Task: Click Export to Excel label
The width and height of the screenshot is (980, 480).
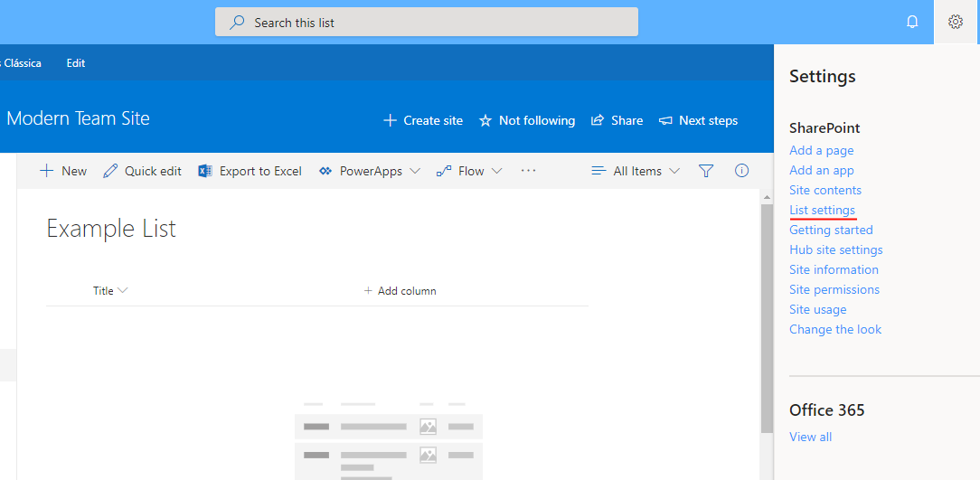Action: click(260, 171)
